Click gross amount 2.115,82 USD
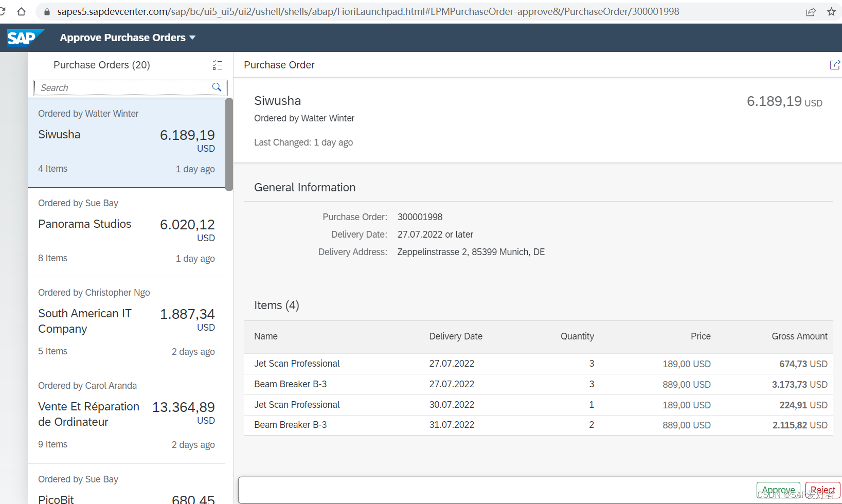Screen dimensions: 842x504 pos(800,425)
